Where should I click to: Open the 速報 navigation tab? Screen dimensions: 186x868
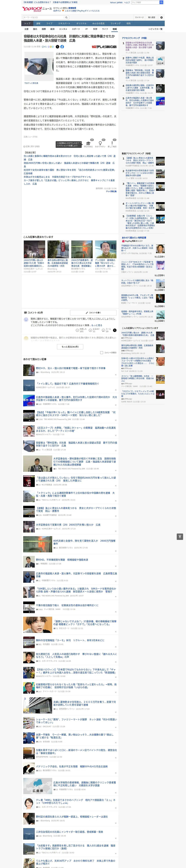pos(38,24)
